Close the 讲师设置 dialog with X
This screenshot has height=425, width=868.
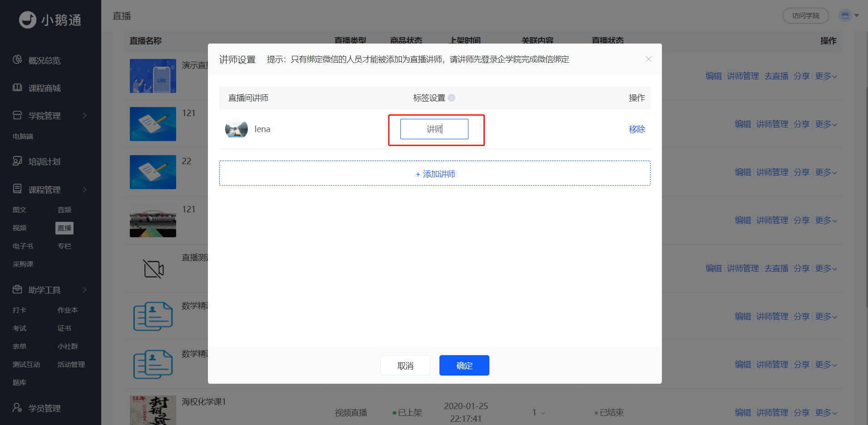(649, 59)
